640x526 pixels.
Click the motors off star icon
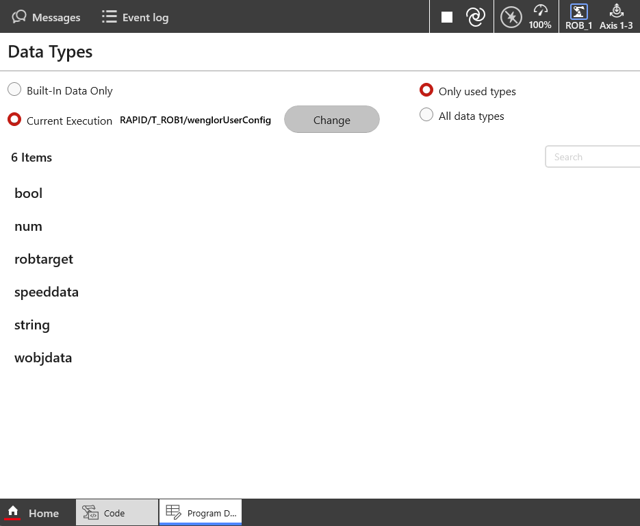(511, 18)
